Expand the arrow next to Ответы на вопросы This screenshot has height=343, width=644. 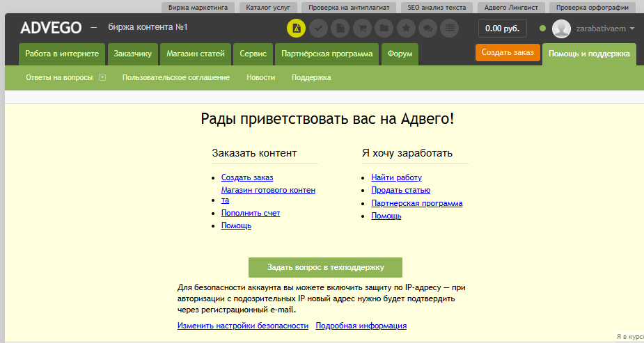click(102, 77)
